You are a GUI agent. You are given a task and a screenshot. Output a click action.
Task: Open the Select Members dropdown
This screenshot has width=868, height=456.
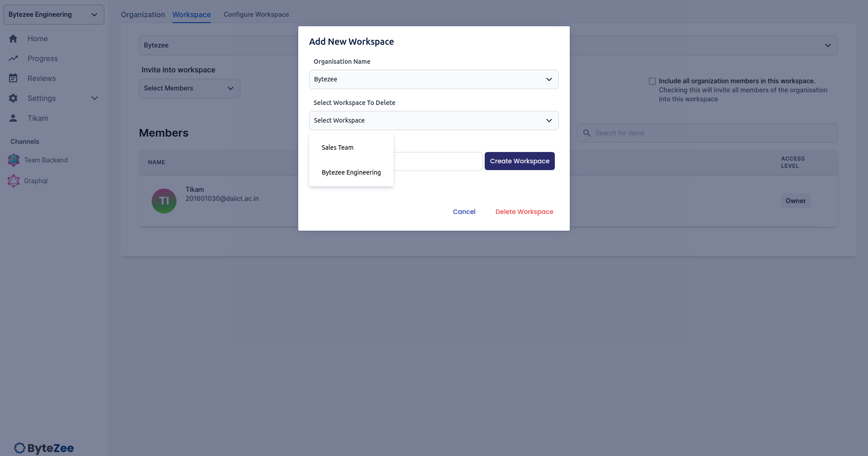point(190,88)
